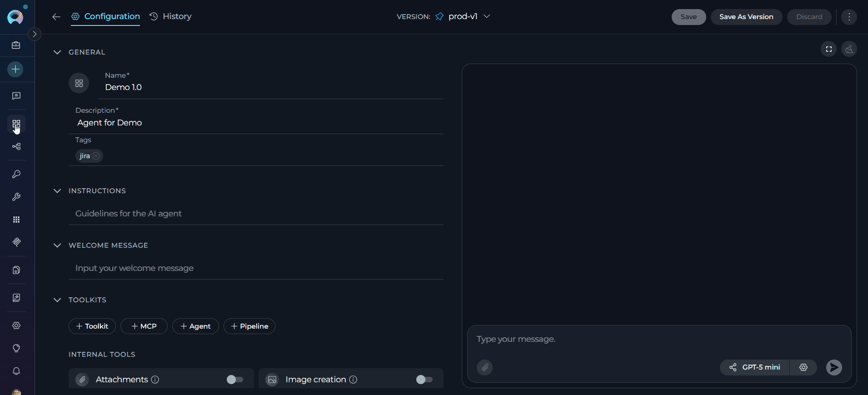
Task: Collapse the GENERAL section
Action: pyautogui.click(x=57, y=52)
